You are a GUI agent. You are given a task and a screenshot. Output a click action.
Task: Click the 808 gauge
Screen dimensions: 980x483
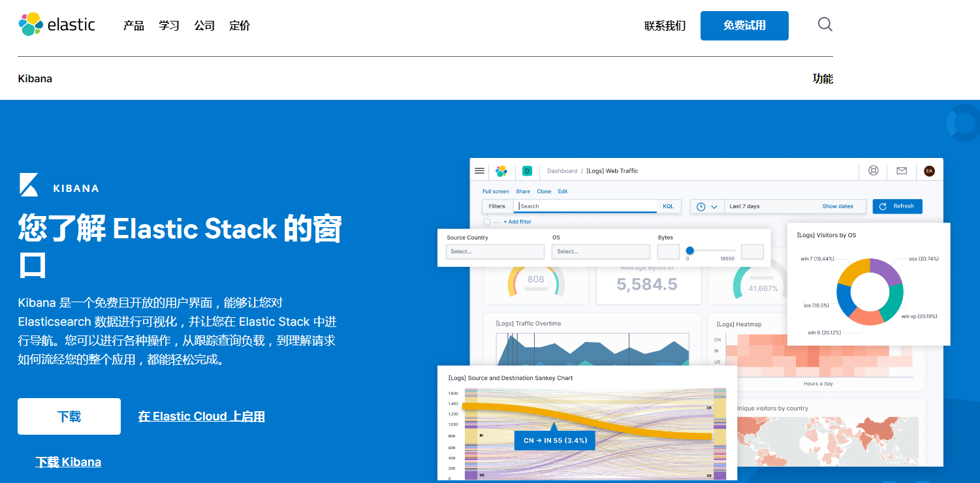pyautogui.click(x=536, y=281)
